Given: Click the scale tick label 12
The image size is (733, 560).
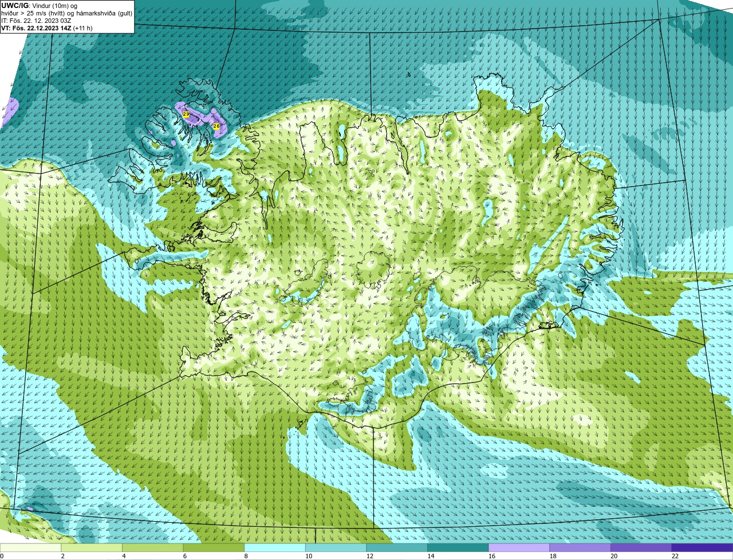Looking at the screenshot, I should click(370, 556).
